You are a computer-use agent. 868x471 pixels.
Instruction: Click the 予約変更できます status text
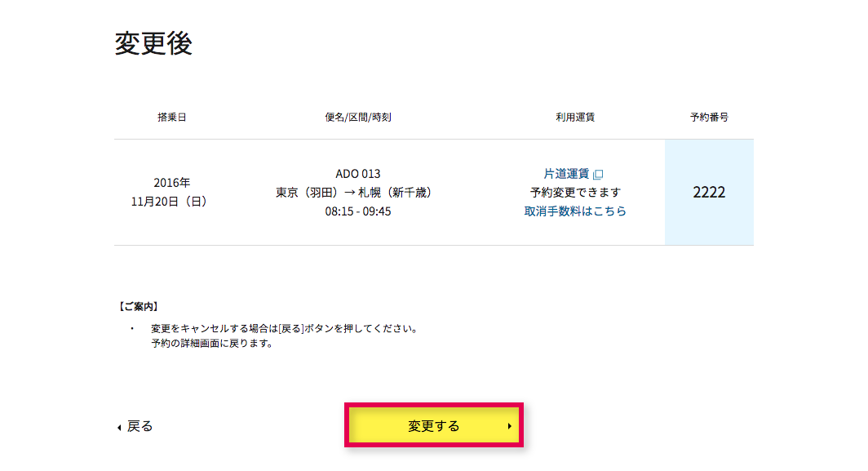(x=575, y=193)
